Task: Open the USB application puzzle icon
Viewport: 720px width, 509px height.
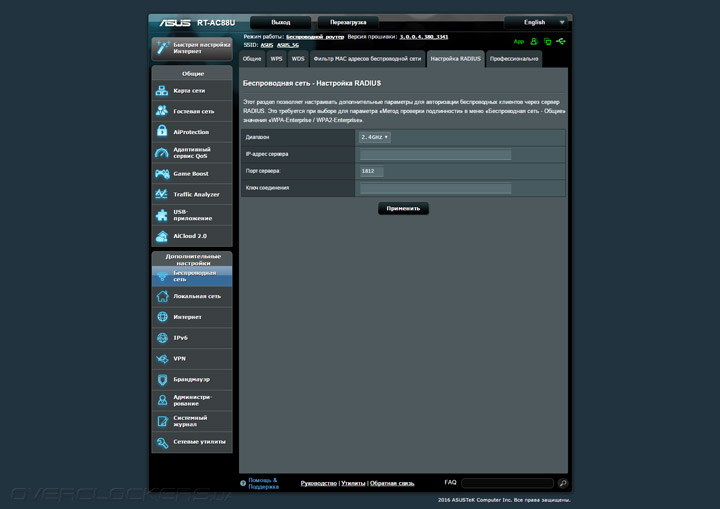Action: coord(162,215)
